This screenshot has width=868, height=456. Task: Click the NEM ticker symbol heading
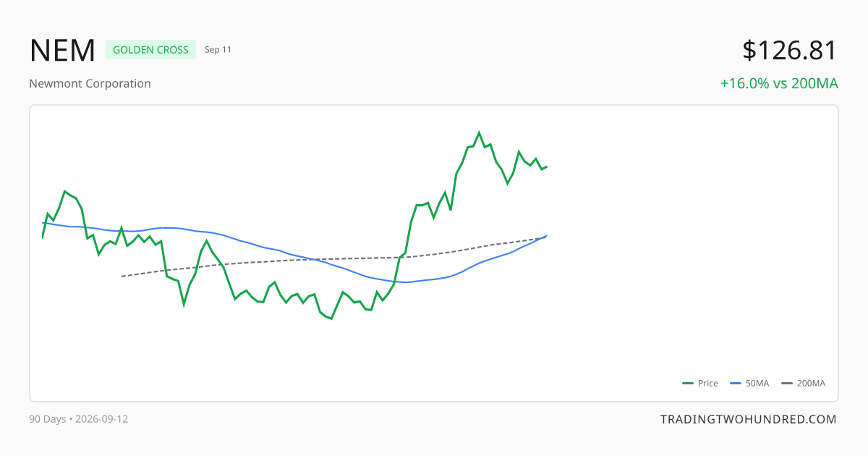click(x=62, y=51)
